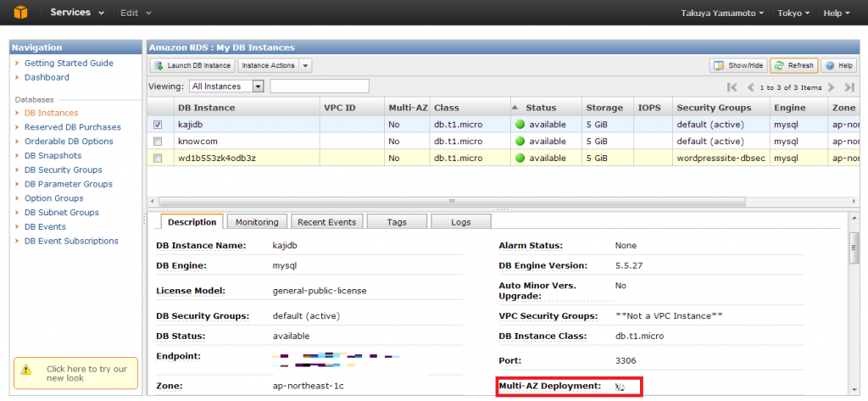Switch to the Logs tab
868x401 pixels.
point(460,222)
